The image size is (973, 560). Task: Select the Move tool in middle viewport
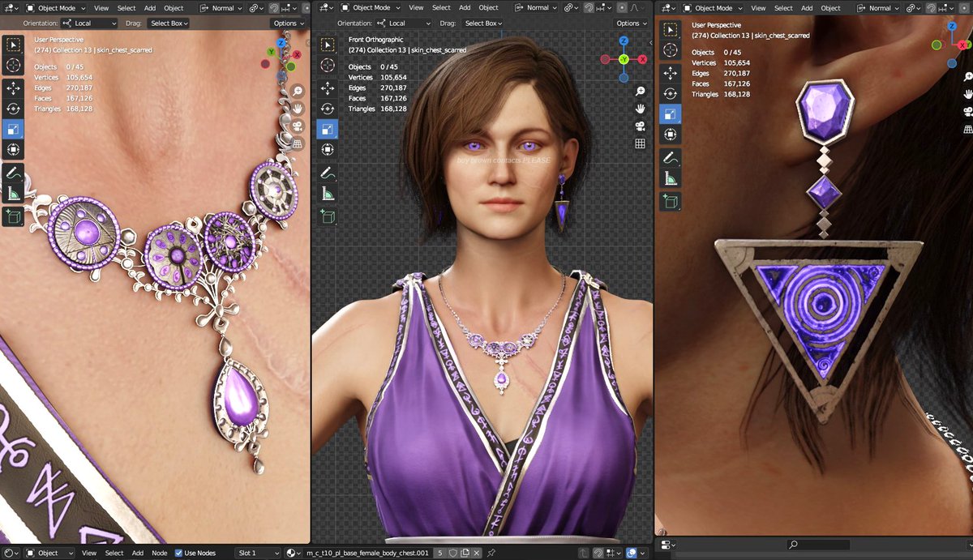(x=327, y=88)
